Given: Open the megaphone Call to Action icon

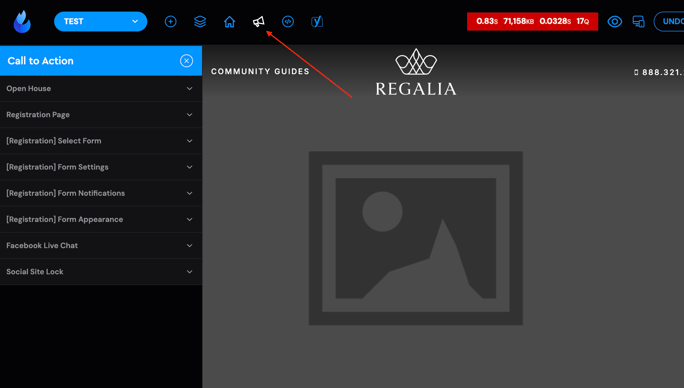Looking at the screenshot, I should point(259,21).
